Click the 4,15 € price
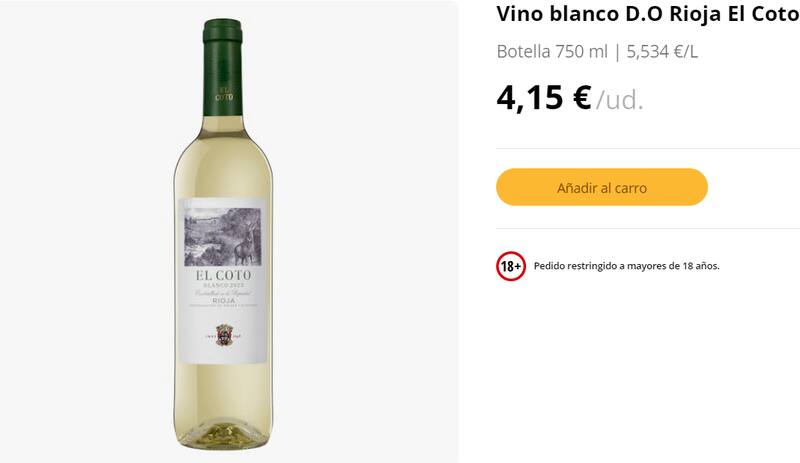 [544, 98]
